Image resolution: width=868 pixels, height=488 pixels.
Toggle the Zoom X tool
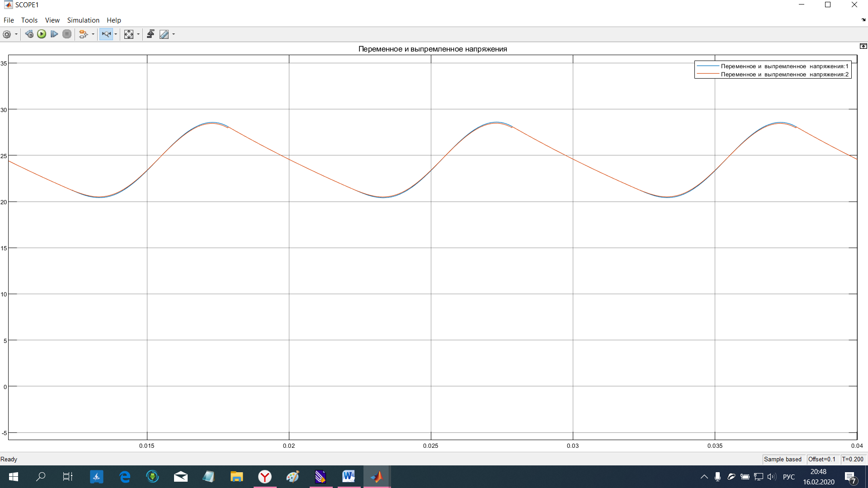pos(106,34)
